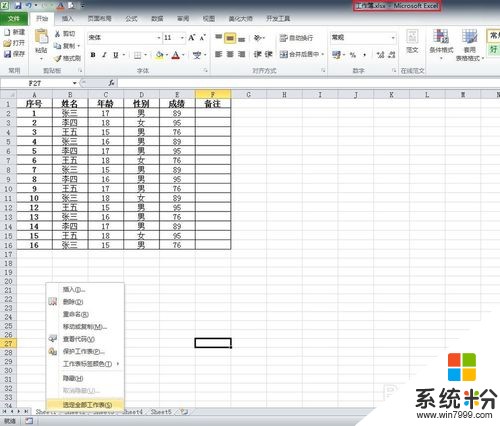
Task: Click the Borders icon in the font group
Action: 137,55
